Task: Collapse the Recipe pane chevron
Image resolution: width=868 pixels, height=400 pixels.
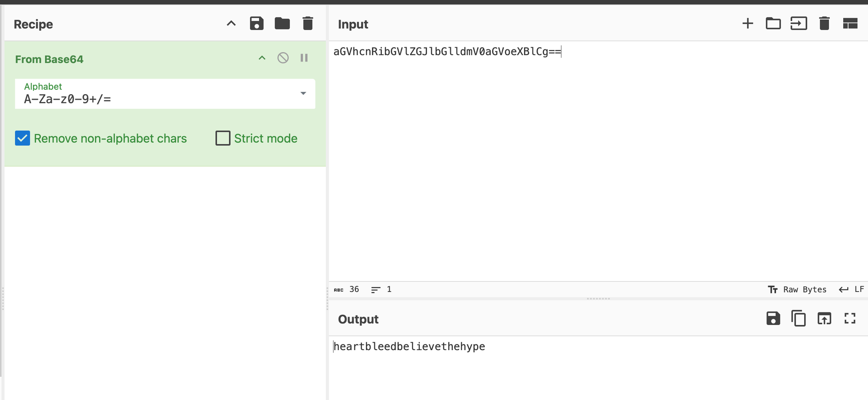Action: point(231,23)
